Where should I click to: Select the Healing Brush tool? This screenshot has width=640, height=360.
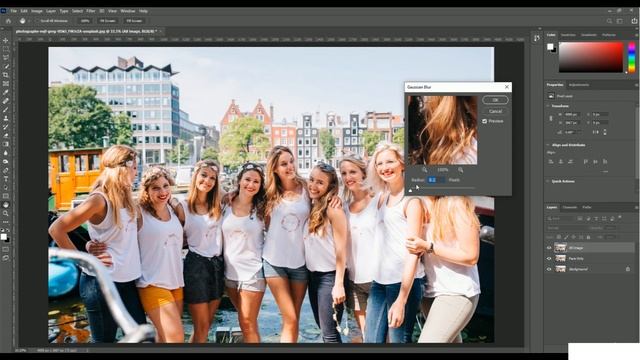tap(6, 101)
